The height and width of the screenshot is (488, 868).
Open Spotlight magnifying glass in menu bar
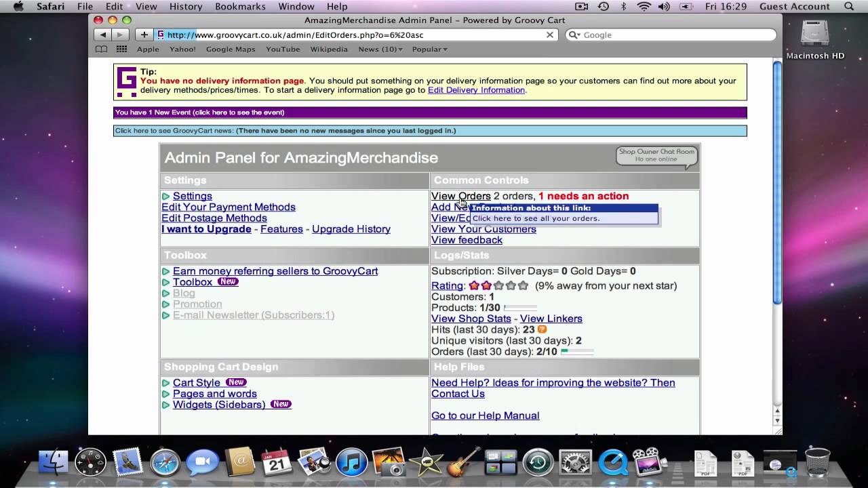pyautogui.click(x=849, y=6)
